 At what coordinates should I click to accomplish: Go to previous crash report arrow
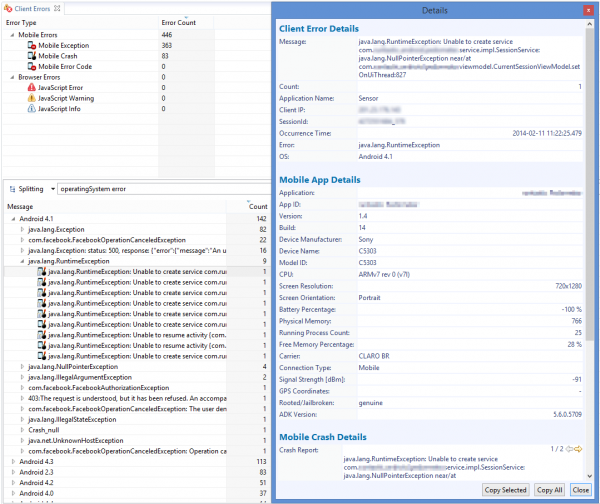point(569,449)
